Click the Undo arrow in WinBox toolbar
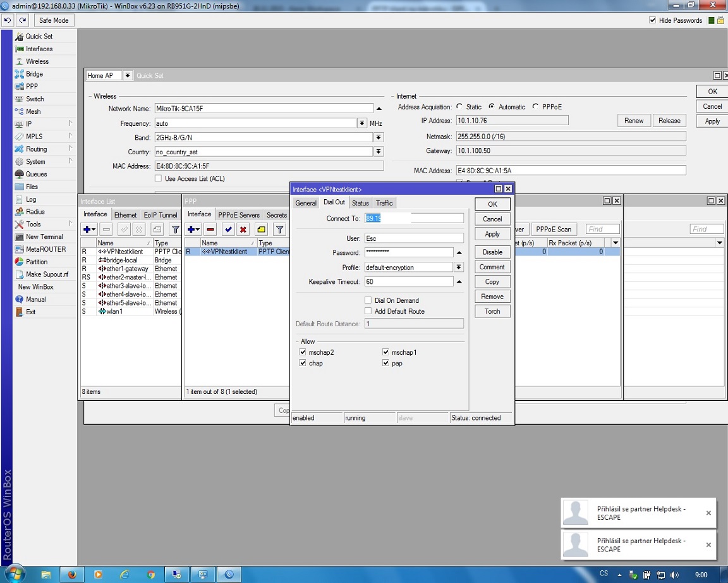Image resolution: width=728 pixels, height=583 pixels. click(x=8, y=20)
